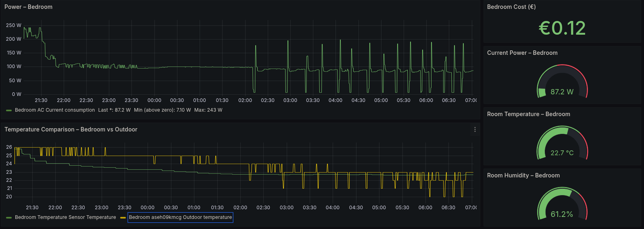644x229 pixels.
Task: Open the Power – Bedroom panel title
Action: 28,7
